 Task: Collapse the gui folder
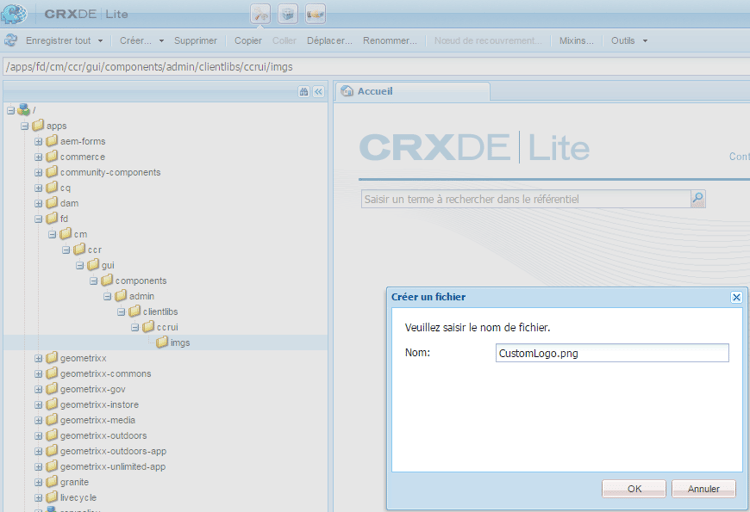click(80, 266)
